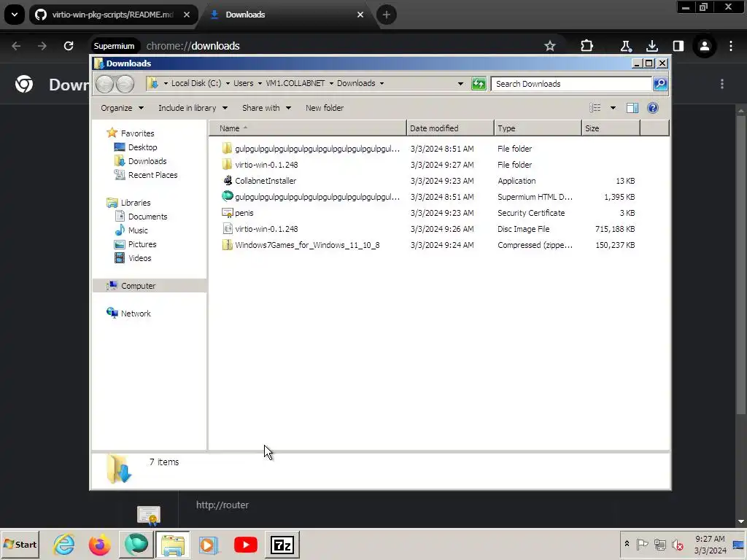Image resolution: width=747 pixels, height=560 pixels.
Task: Click New folder button
Action: coord(325,108)
